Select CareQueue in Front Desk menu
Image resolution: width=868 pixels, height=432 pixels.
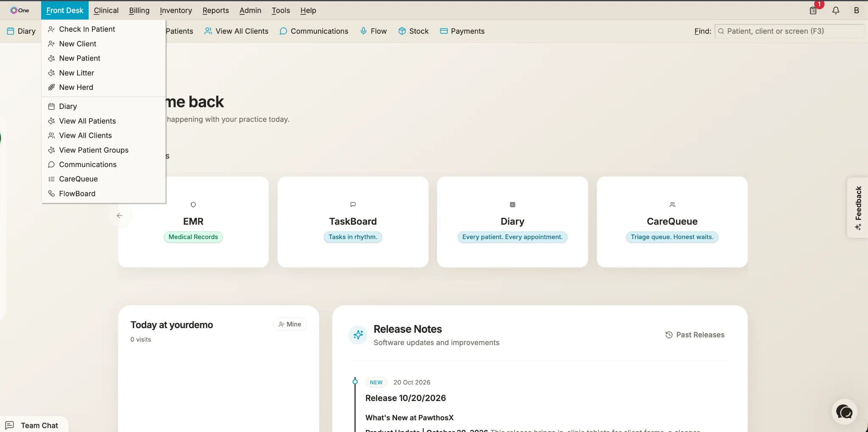(x=103, y=179)
